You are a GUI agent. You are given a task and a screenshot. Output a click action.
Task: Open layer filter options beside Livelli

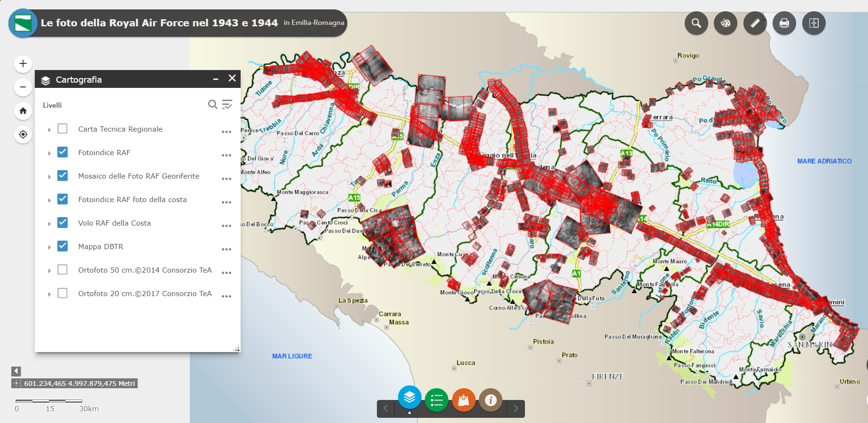pos(227,104)
